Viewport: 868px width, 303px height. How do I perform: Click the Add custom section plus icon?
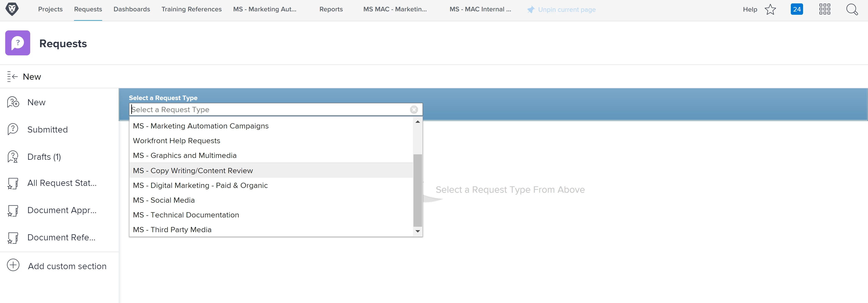[x=13, y=265]
